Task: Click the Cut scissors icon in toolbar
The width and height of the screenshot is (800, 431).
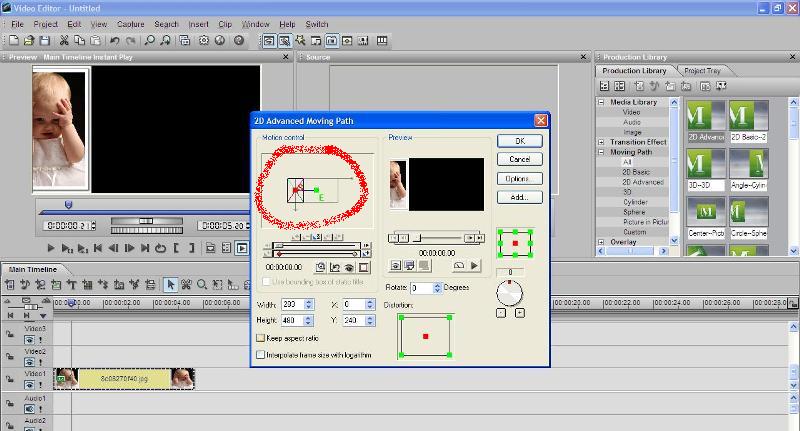Action: 64,41
